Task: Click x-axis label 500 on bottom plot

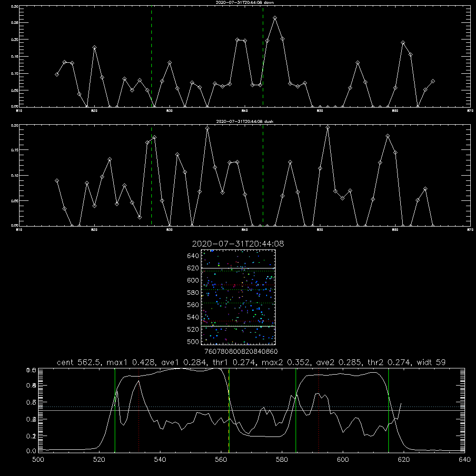Action: (x=38, y=460)
